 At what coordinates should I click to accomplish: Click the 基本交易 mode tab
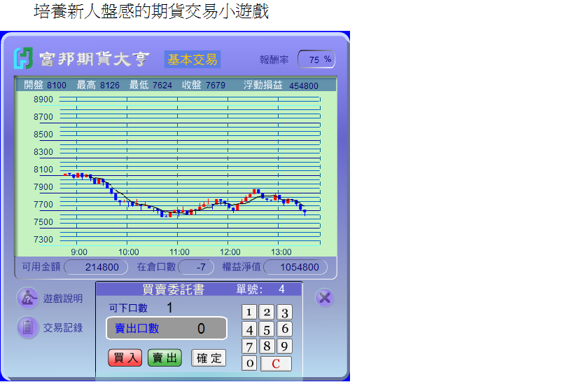point(192,60)
